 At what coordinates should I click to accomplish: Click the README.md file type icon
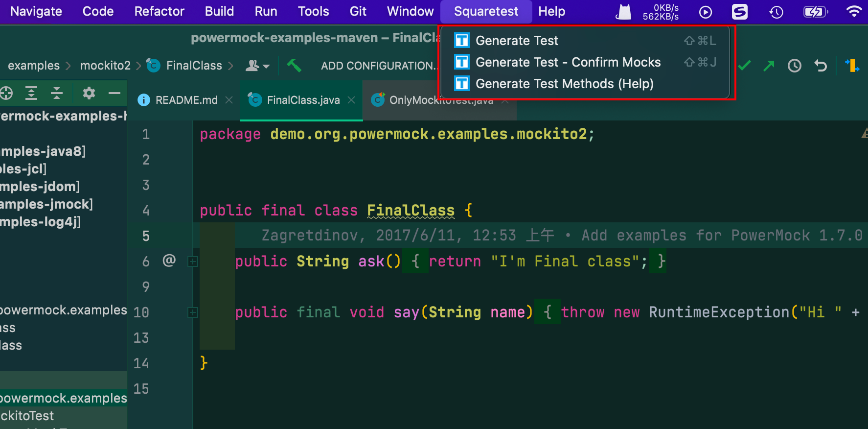[x=144, y=100]
